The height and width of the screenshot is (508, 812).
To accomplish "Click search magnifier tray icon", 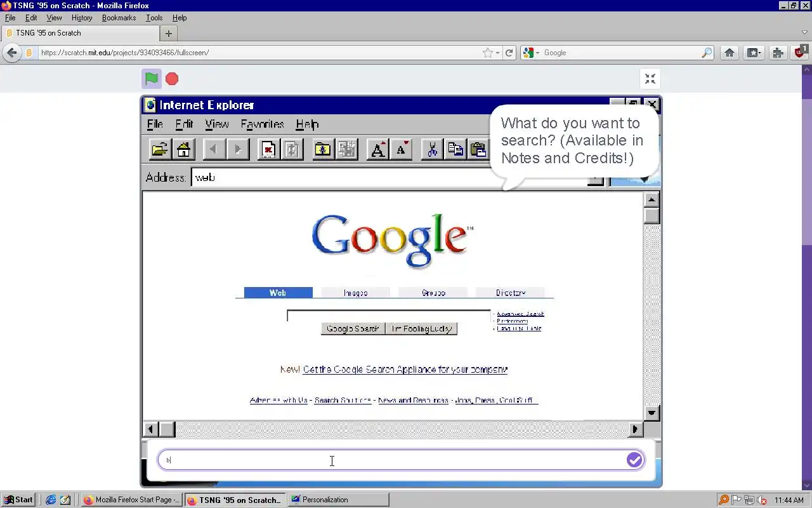I will pyautogui.click(x=724, y=500).
